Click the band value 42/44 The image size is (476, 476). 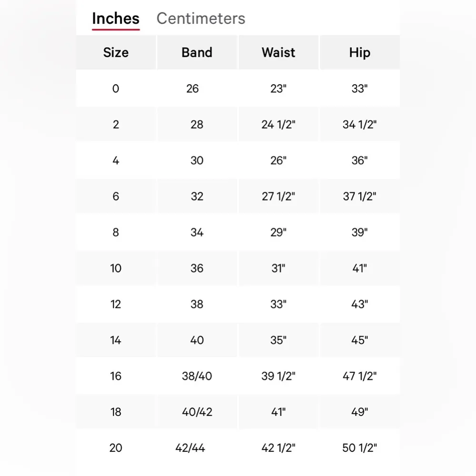190,448
